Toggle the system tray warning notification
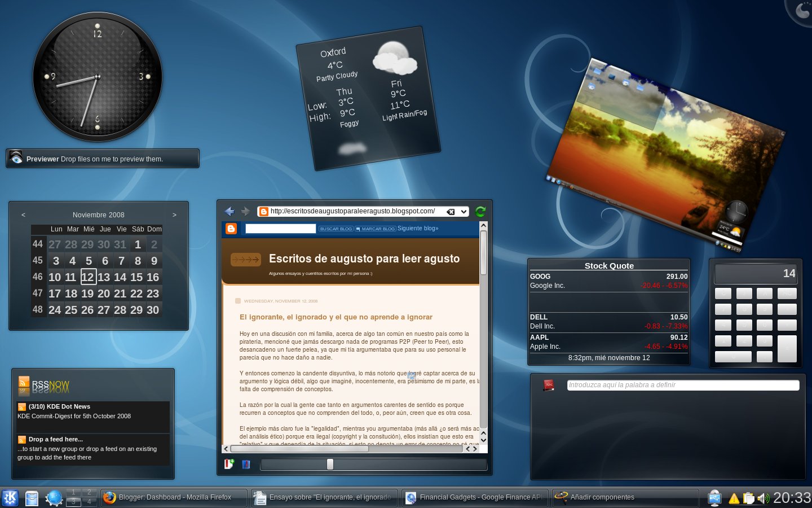The height and width of the screenshot is (508, 812). click(x=733, y=498)
